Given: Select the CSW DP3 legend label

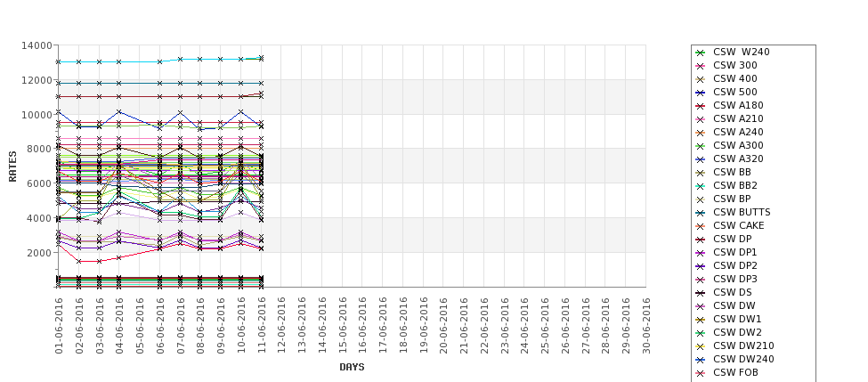Looking at the screenshot, I should pyautogui.click(x=735, y=279).
